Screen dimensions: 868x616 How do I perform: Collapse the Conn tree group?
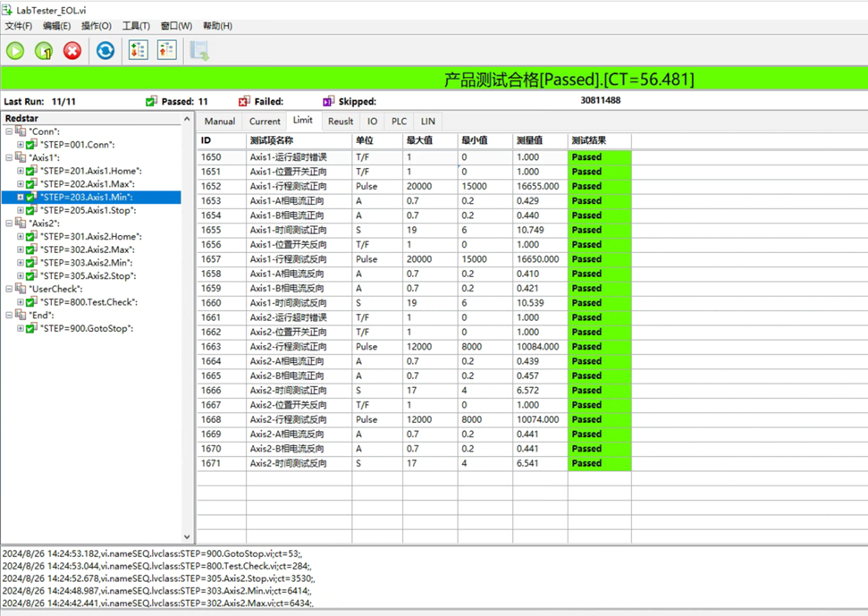[x=9, y=131]
